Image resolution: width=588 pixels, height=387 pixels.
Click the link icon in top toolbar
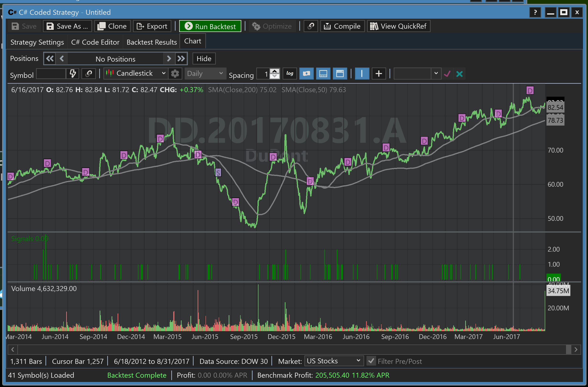pyautogui.click(x=311, y=26)
